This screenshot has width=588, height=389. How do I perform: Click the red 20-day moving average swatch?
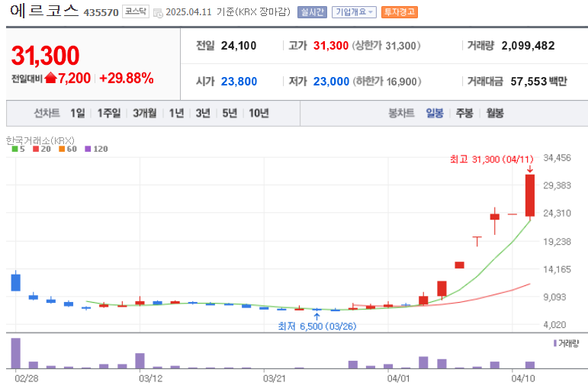pyautogui.click(x=36, y=149)
